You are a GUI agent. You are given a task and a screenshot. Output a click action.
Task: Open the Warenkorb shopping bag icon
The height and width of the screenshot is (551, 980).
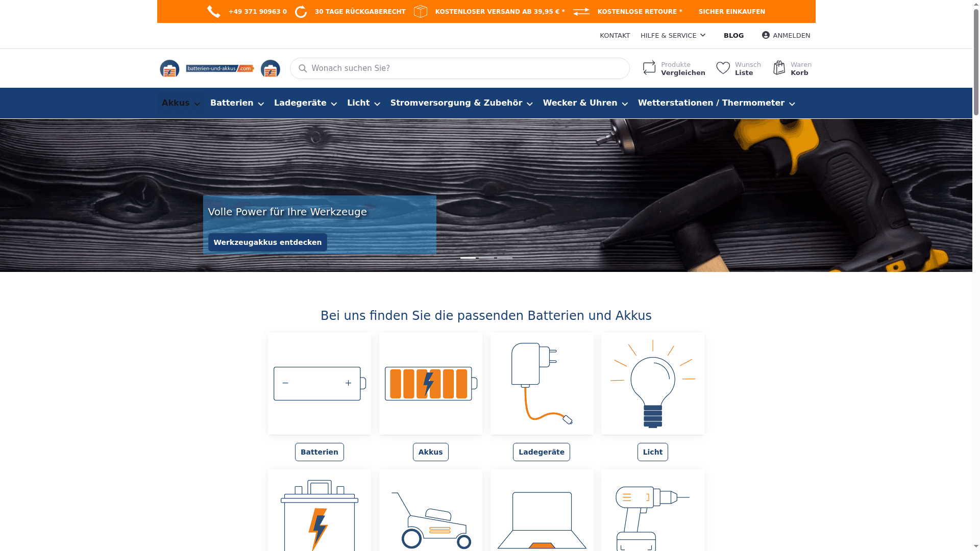pos(779,67)
